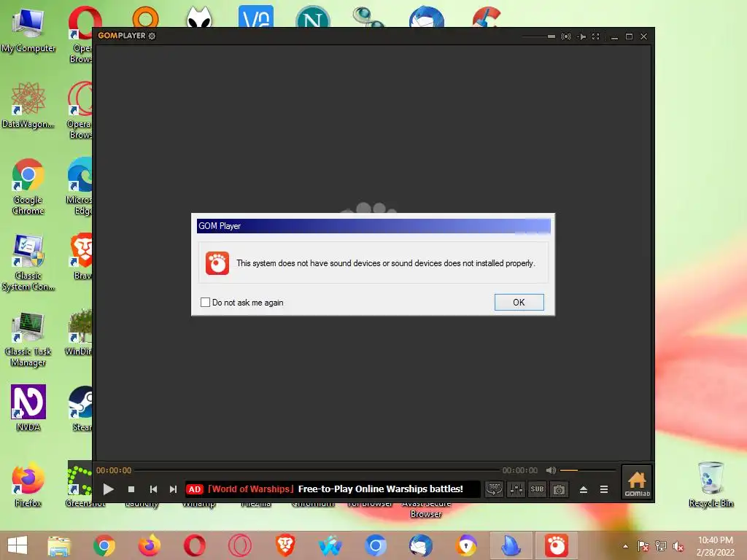Check the 'Do not ask me again' box
Screen dimensions: 747x560
click(205, 303)
